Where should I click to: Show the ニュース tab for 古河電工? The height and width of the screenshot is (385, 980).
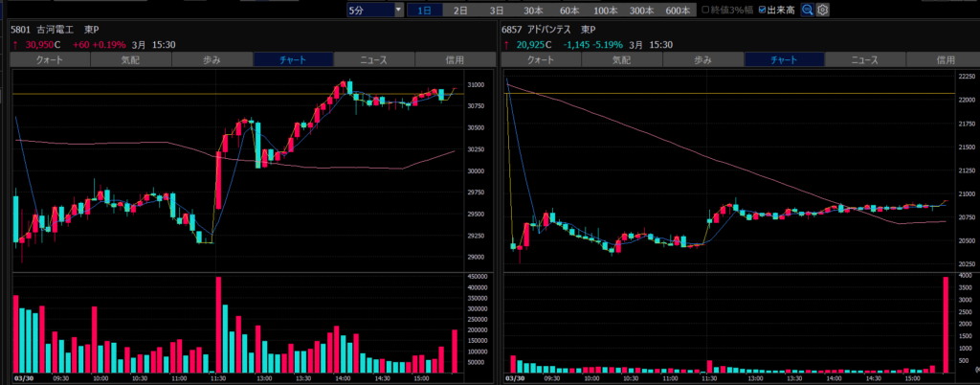click(x=373, y=59)
